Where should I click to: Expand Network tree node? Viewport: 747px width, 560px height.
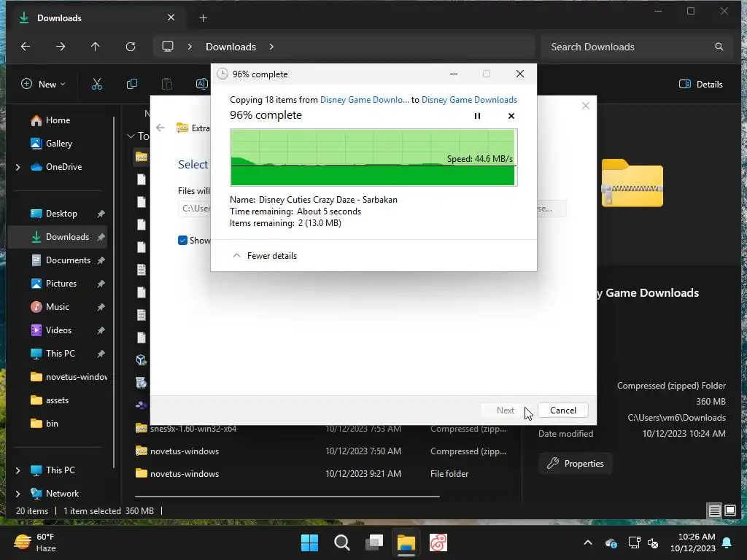coord(18,494)
